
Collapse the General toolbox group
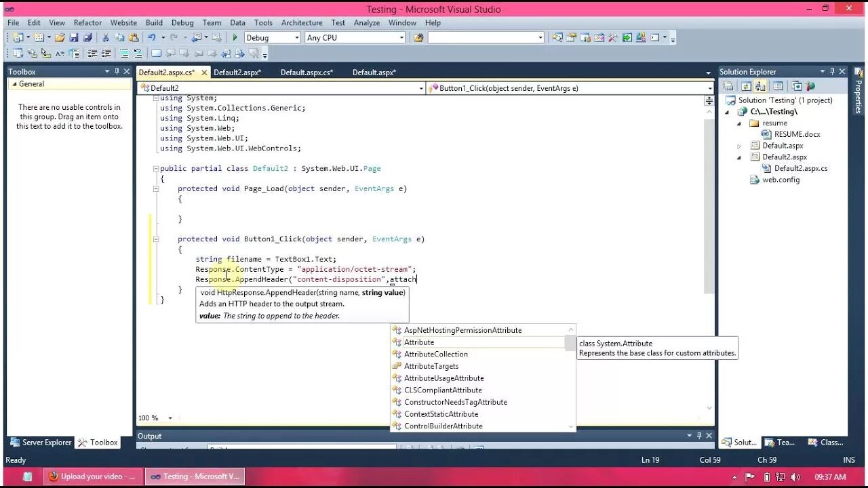(x=14, y=84)
